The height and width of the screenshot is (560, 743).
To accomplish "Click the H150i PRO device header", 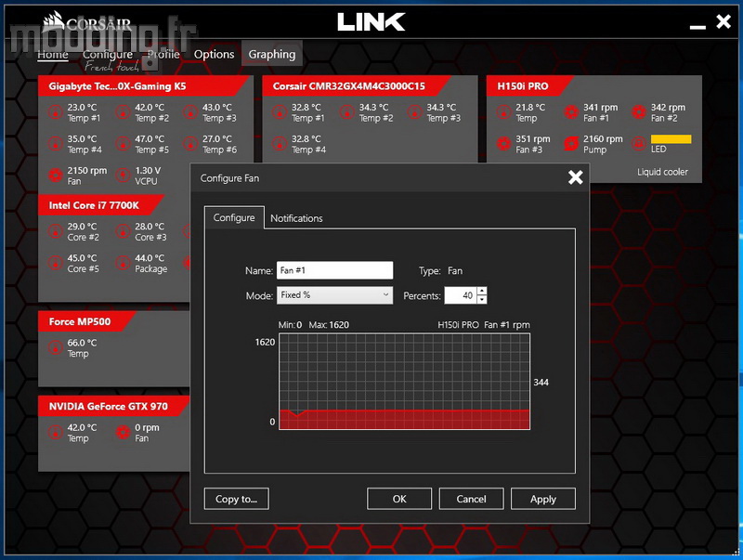I will click(x=522, y=86).
